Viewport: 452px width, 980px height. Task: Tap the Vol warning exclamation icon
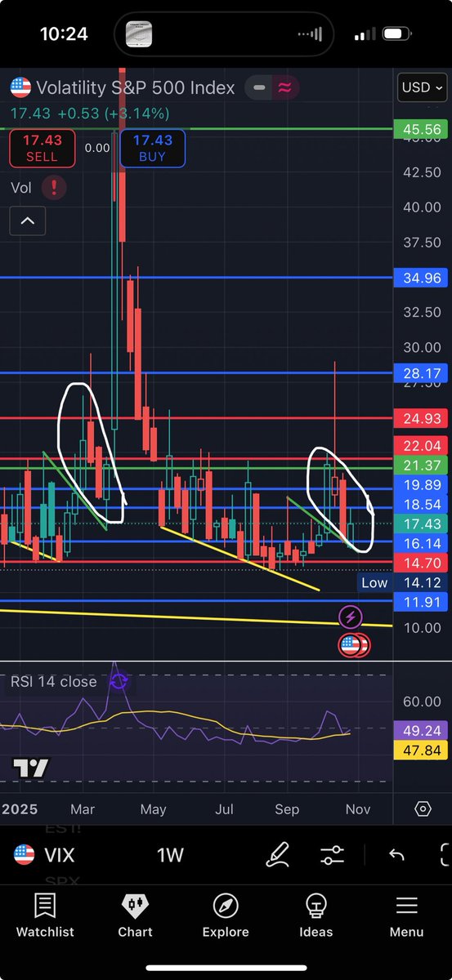point(54,188)
